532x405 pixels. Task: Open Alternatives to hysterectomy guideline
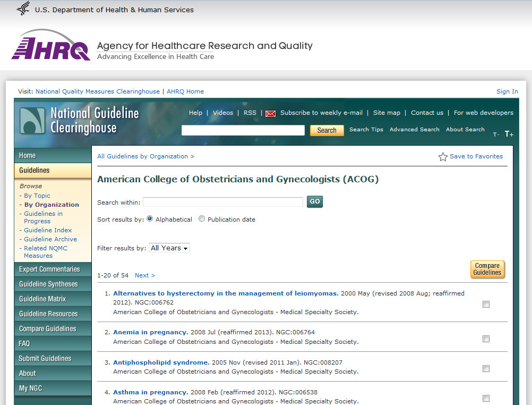pyautogui.click(x=226, y=293)
